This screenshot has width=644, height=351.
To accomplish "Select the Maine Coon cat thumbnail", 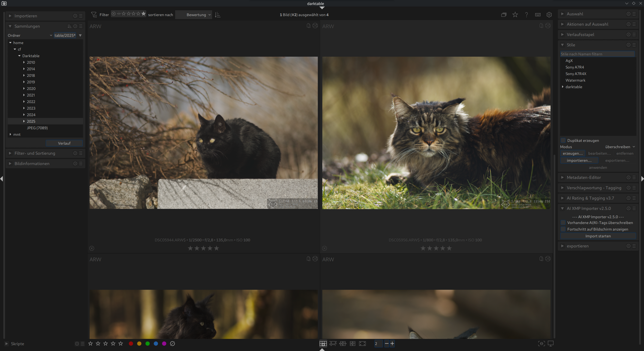I will point(436,133).
